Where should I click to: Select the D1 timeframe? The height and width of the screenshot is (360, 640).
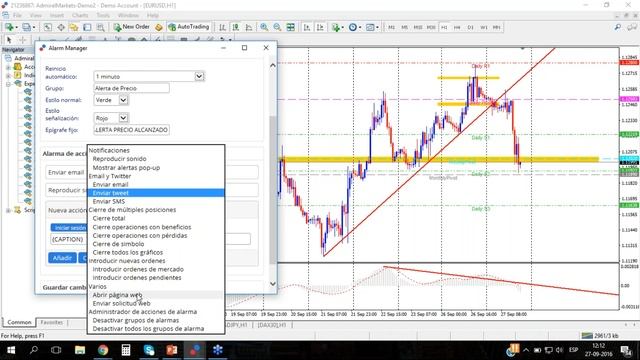coord(471,27)
